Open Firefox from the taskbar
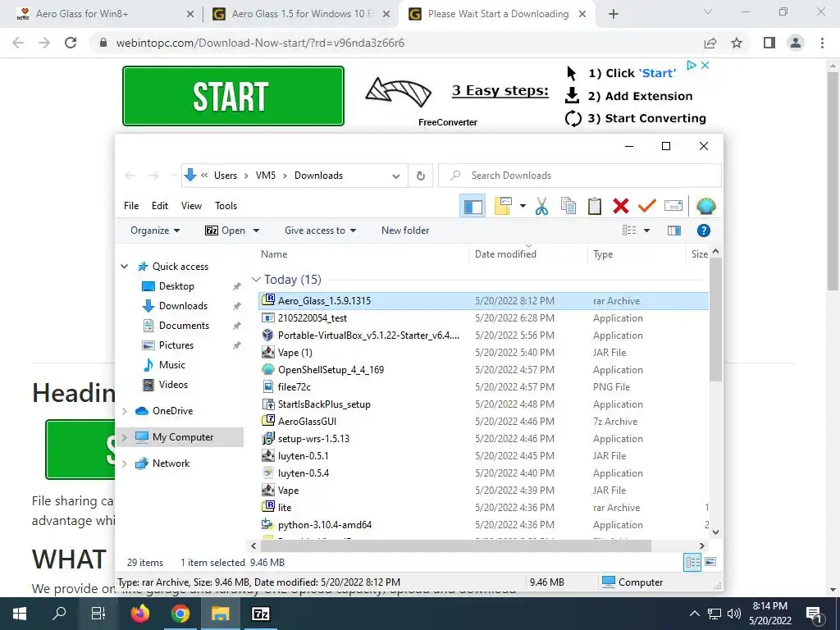This screenshot has width=840, height=630. [x=140, y=614]
